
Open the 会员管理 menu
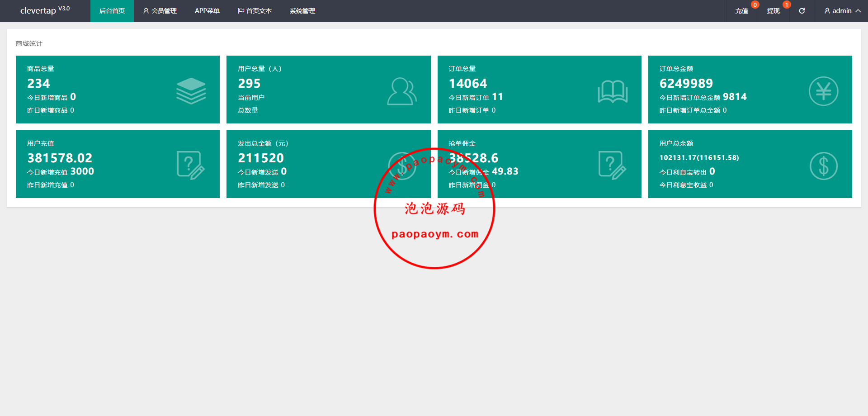point(160,11)
